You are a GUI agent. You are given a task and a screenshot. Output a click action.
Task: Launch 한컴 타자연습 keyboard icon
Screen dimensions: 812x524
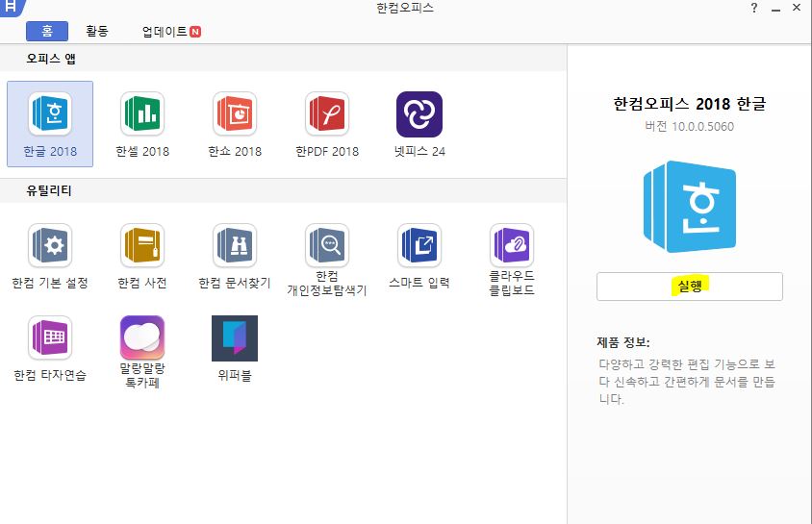point(50,337)
